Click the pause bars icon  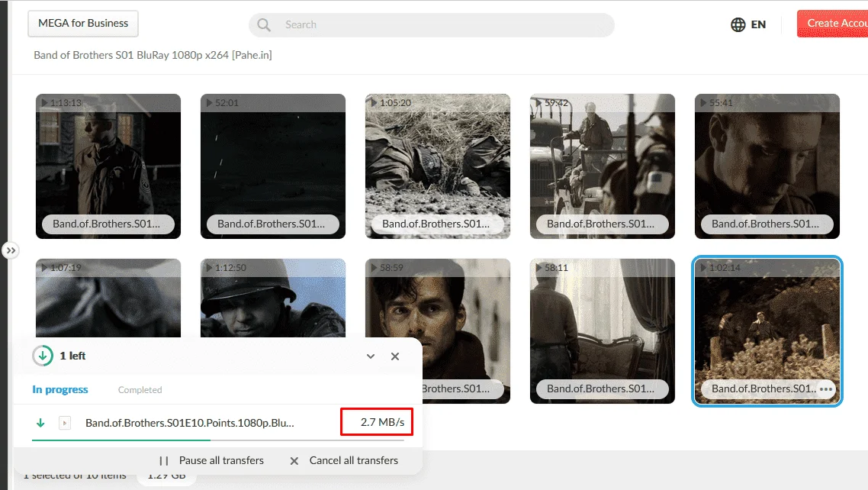point(164,461)
